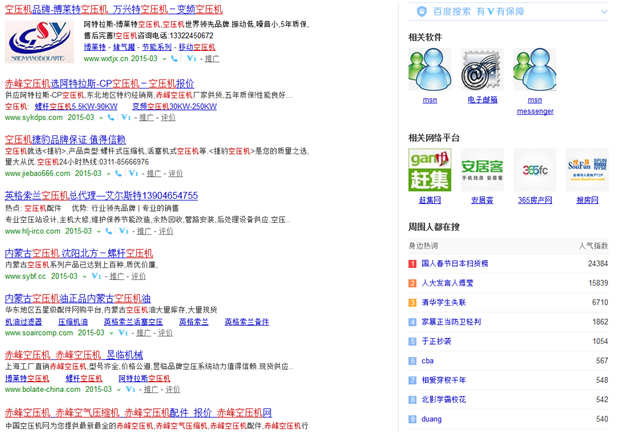
Task: Open dropdown arrow after www.sybf.cc 2015-03
Action: tap(84, 276)
